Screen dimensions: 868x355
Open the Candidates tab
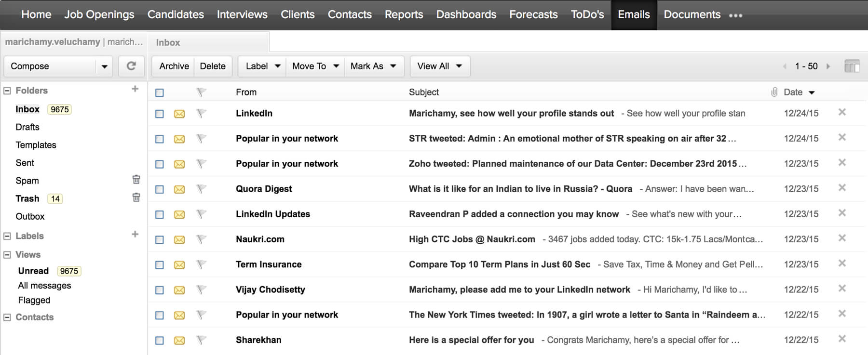click(x=176, y=14)
